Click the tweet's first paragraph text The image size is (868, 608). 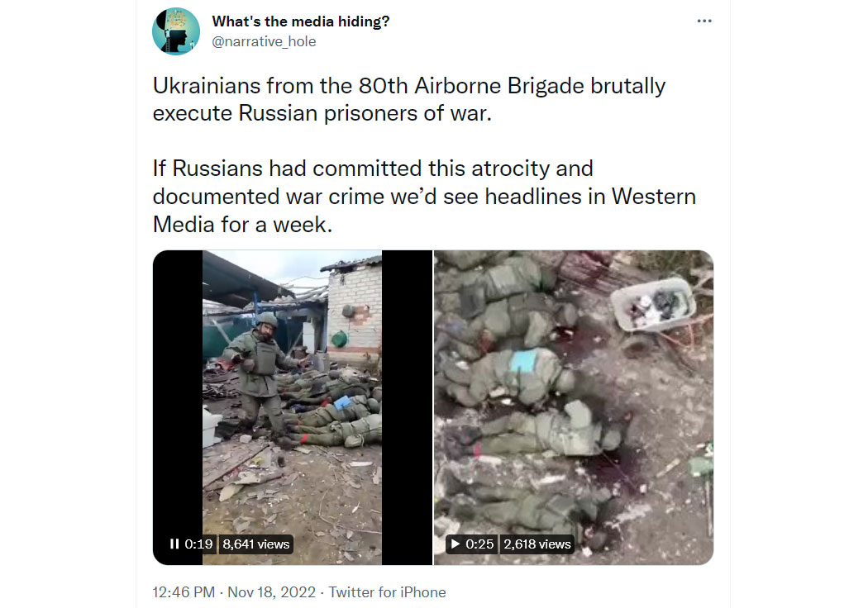(409, 100)
